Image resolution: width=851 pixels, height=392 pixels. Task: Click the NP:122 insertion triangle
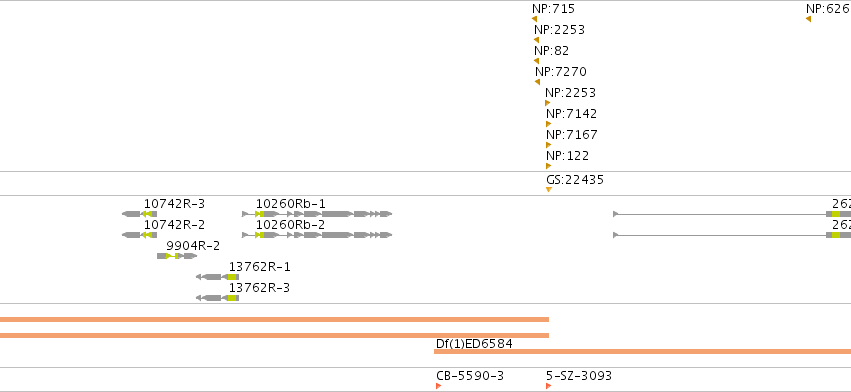click(548, 166)
